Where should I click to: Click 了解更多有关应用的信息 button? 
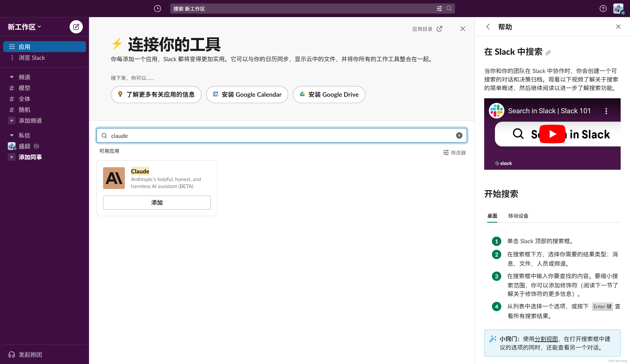point(156,94)
